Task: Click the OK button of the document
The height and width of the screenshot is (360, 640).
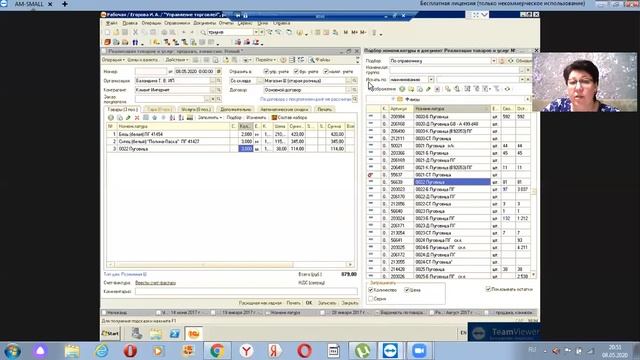Action: 309,303
